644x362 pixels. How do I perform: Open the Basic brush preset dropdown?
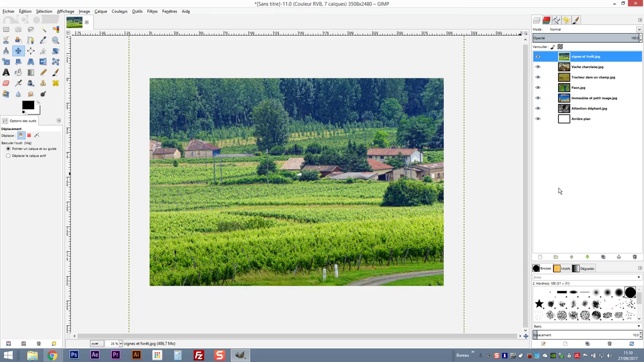pyautogui.click(x=638, y=326)
